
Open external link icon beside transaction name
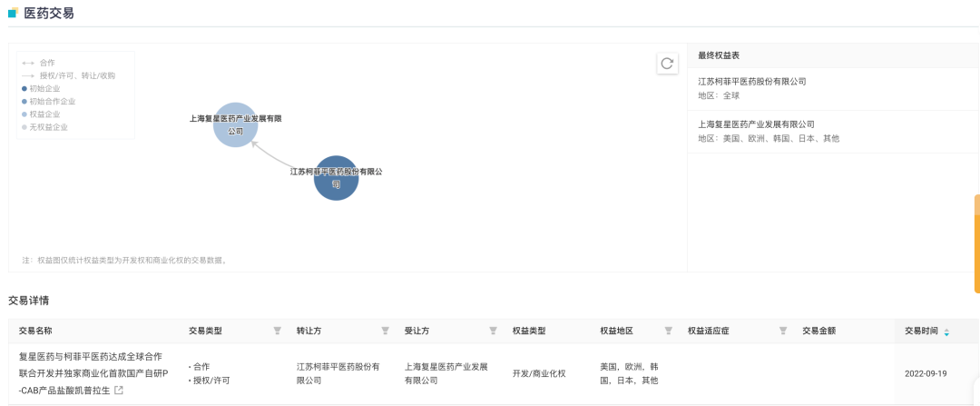coord(118,391)
